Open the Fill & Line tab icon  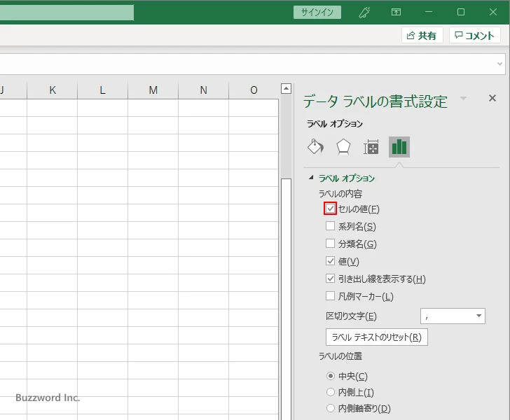(315, 147)
